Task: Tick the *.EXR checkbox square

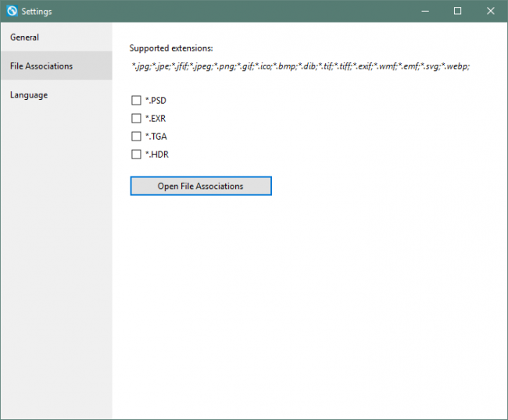Action: coord(136,119)
